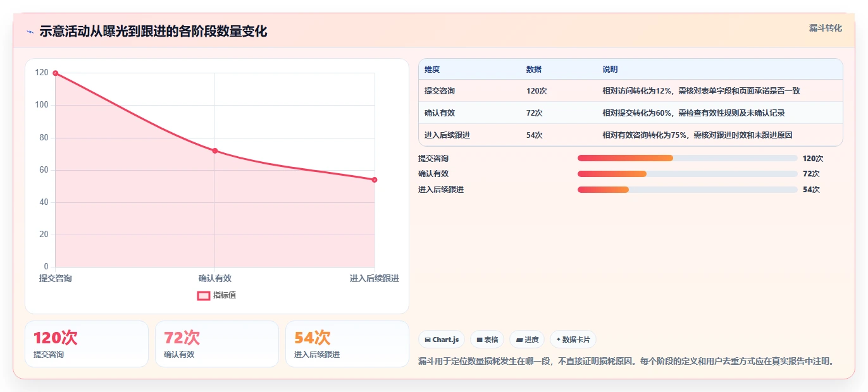The width and height of the screenshot is (868, 392).
Task: Click the 指标值 legend label text
Action: coord(225,295)
